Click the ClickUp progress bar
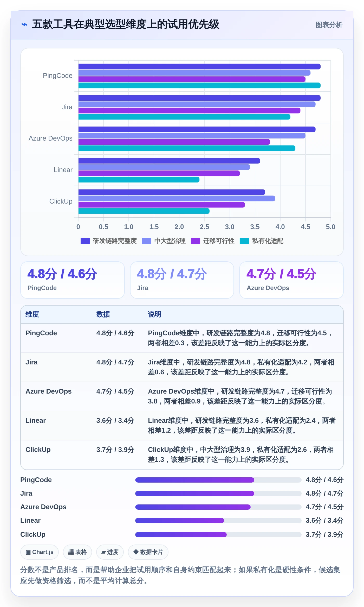The image size is (364, 607). click(218, 535)
